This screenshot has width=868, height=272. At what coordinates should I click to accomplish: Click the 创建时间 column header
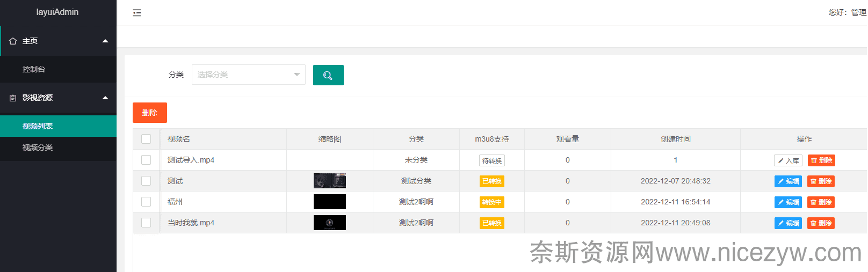tap(676, 139)
